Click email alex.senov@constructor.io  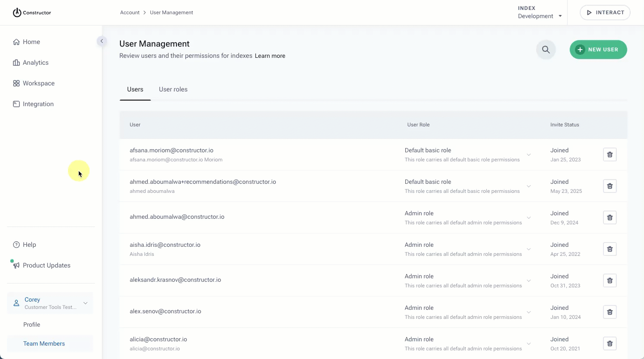pos(165,311)
